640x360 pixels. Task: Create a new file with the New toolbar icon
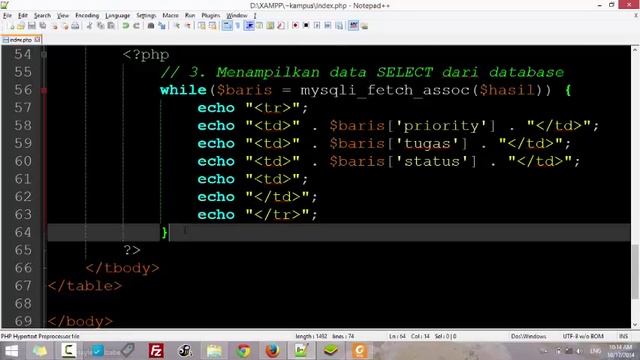tap(11, 26)
